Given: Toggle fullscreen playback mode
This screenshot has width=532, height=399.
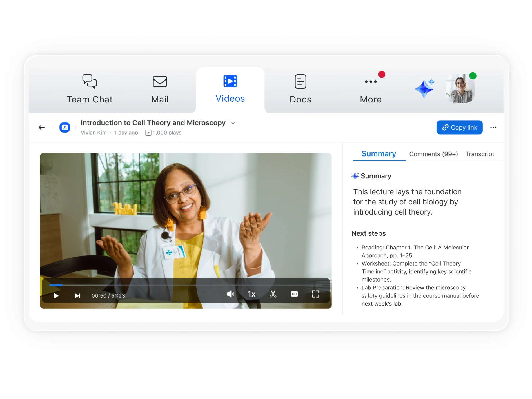Looking at the screenshot, I should [x=315, y=294].
